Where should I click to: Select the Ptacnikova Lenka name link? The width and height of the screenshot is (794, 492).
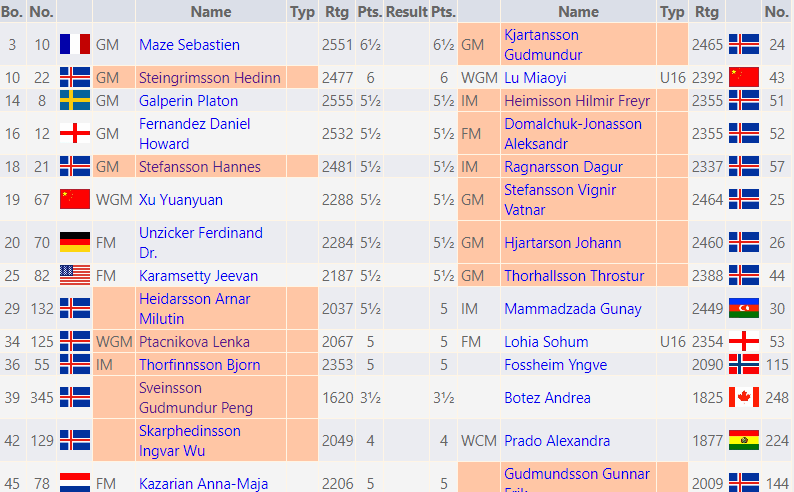196,342
